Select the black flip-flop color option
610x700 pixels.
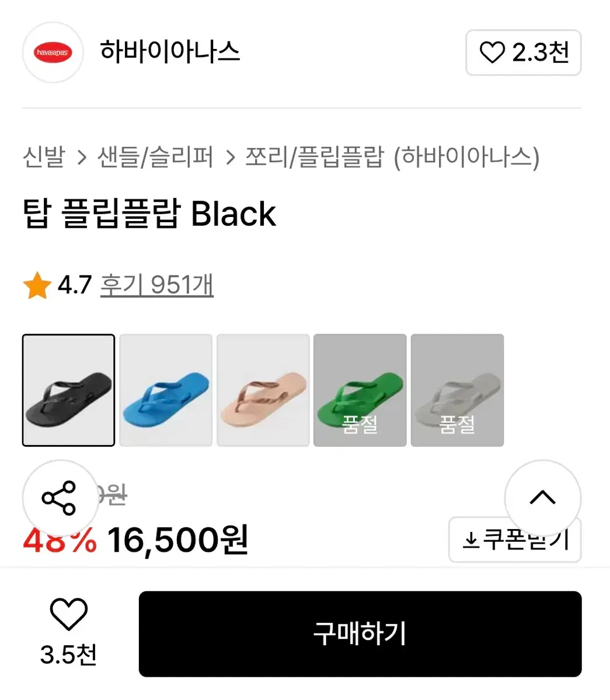coord(68,390)
